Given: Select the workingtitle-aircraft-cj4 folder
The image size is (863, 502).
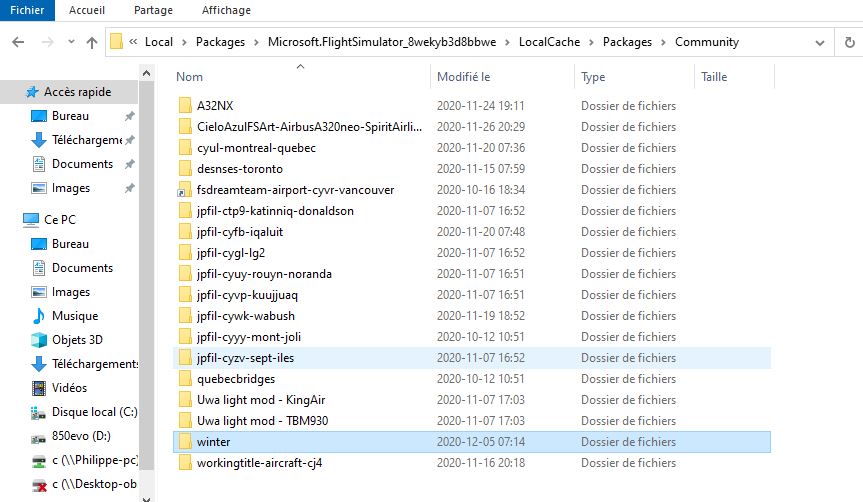Looking at the screenshot, I should click(259, 463).
